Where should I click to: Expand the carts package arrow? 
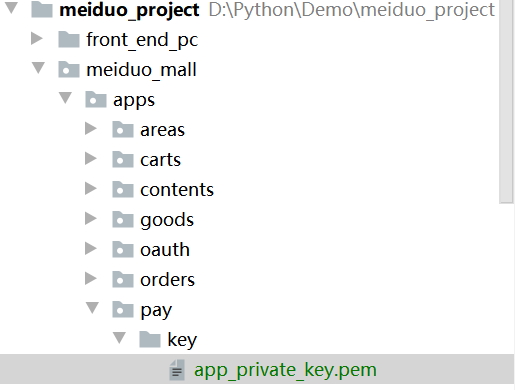tap(91, 158)
